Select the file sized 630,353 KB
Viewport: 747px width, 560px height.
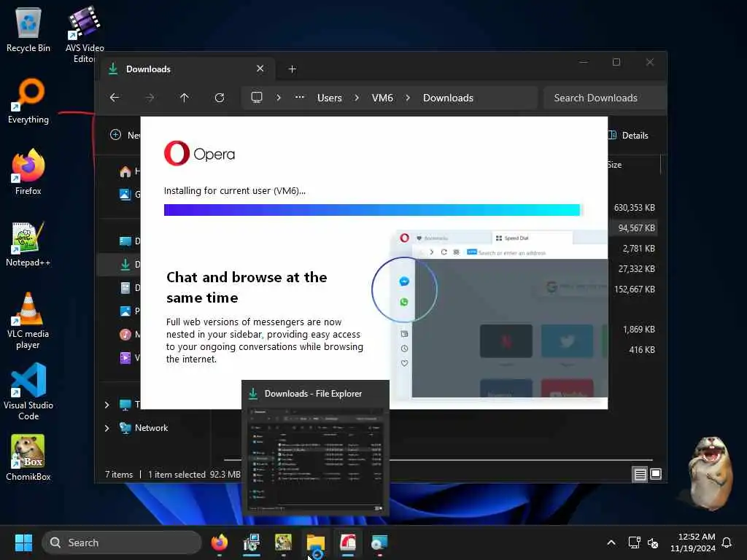coord(635,208)
